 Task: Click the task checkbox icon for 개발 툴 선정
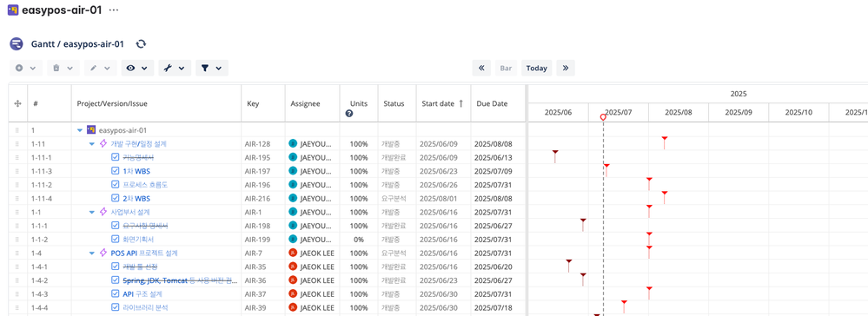(x=116, y=267)
